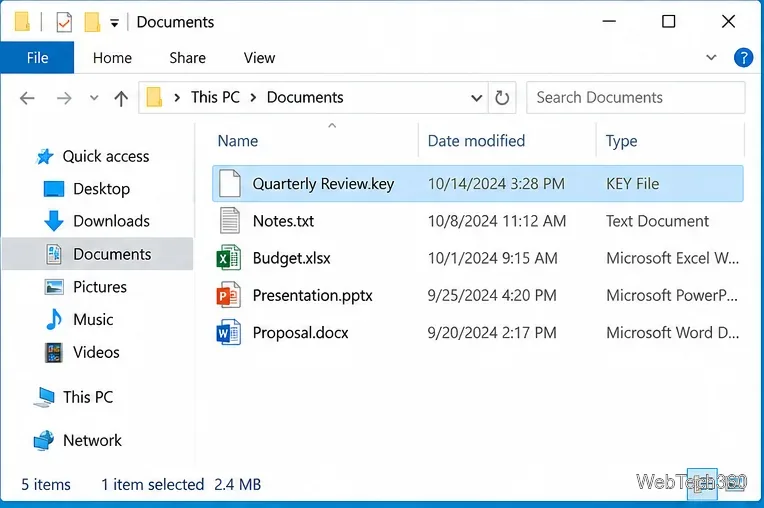The height and width of the screenshot is (508, 764).
Task: Click the PowerPoint icon of Presentation.pptx
Action: (x=229, y=295)
